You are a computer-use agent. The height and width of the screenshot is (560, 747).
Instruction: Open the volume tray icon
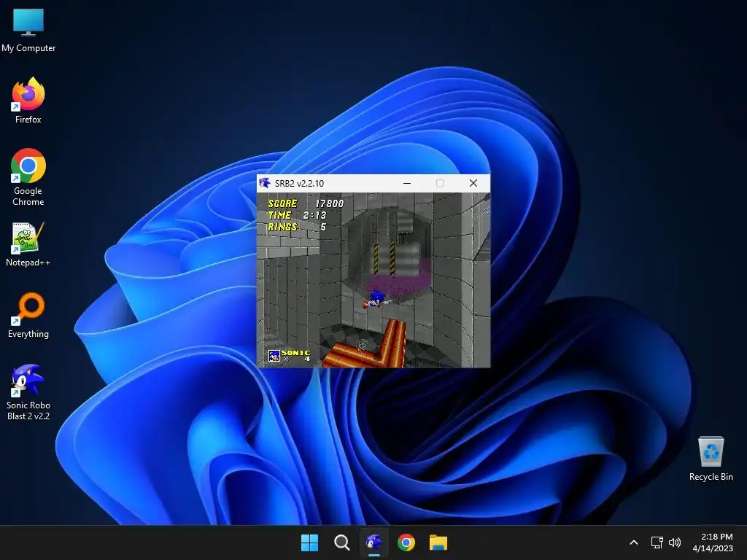pyautogui.click(x=675, y=542)
